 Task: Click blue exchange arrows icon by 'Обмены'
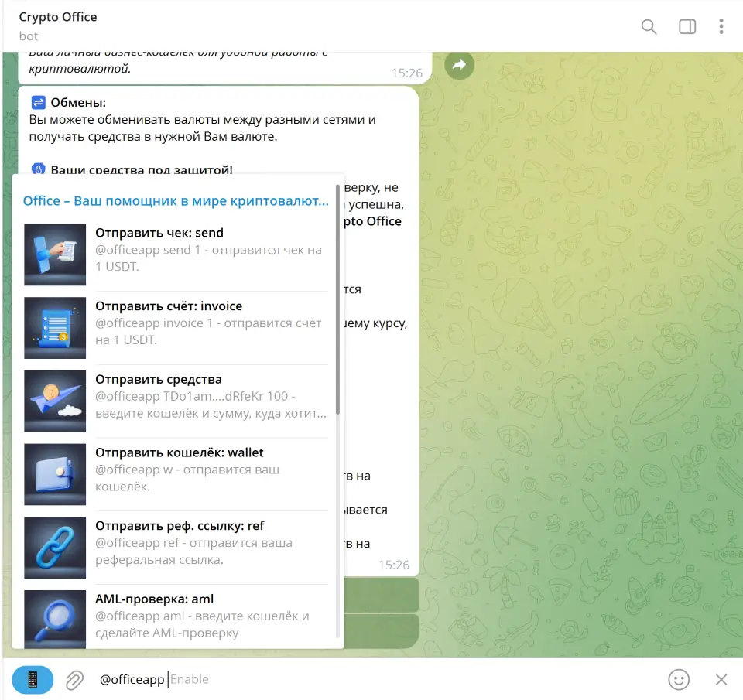click(x=39, y=102)
